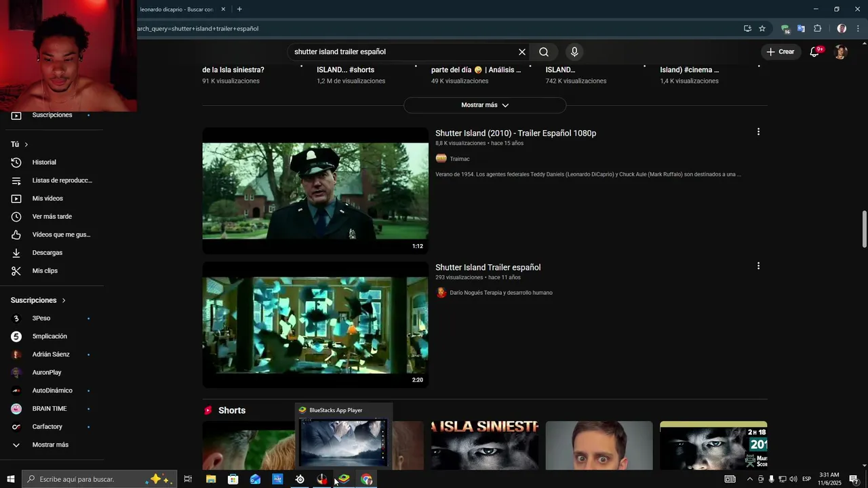Open Task View on the taskbar
This screenshot has height=488, width=868.
click(x=188, y=479)
